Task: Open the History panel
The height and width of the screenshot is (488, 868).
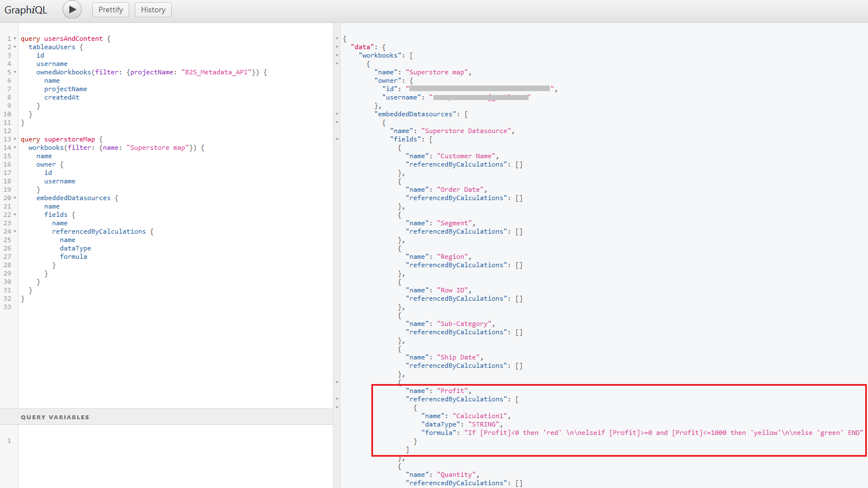Action: 153,10
